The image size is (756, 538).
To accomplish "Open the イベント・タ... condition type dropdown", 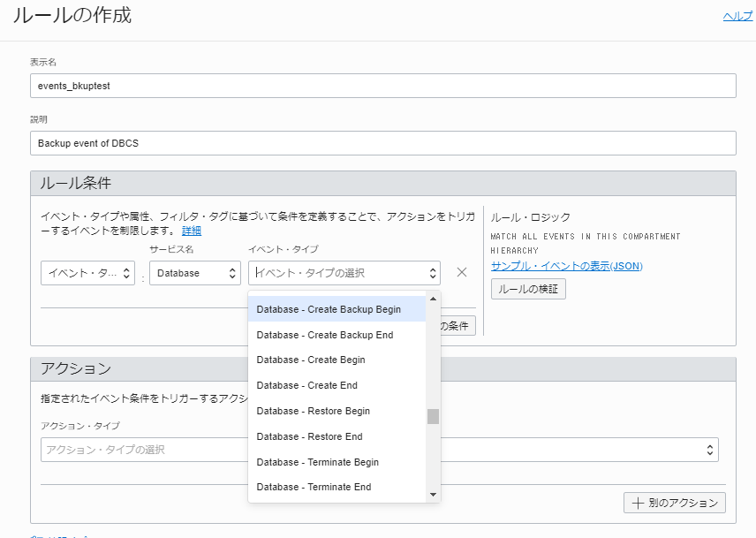I will (x=87, y=273).
